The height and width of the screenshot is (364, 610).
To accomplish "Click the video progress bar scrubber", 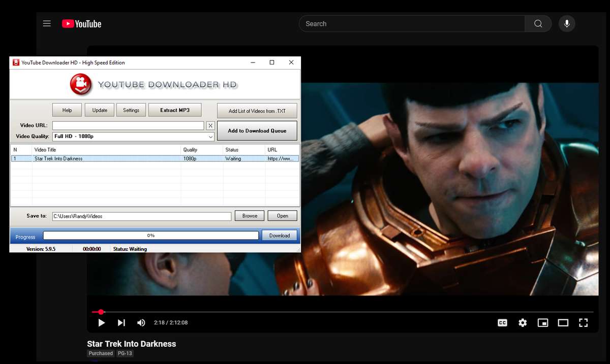I will pyautogui.click(x=101, y=312).
